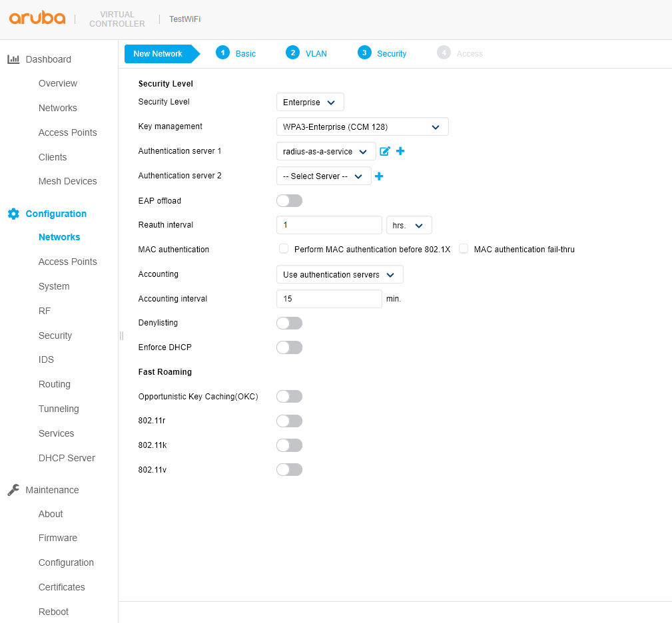
Task: Open RF configuration page
Action: pyautogui.click(x=45, y=311)
